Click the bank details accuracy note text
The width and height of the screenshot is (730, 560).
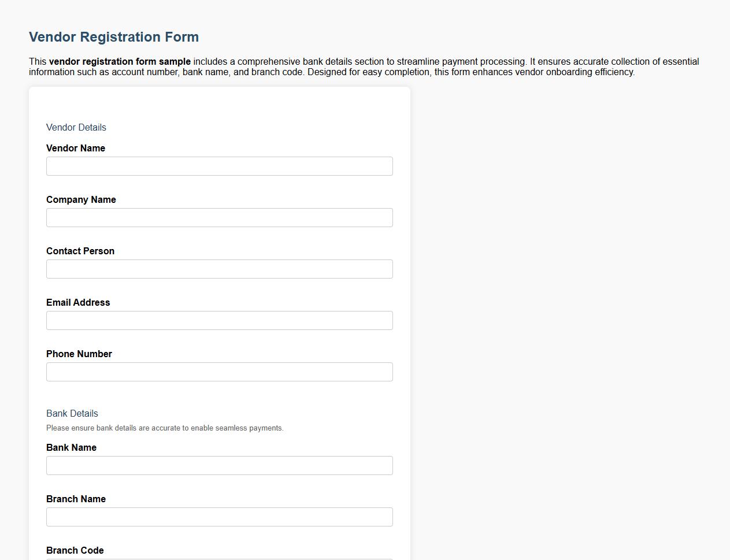pos(165,428)
